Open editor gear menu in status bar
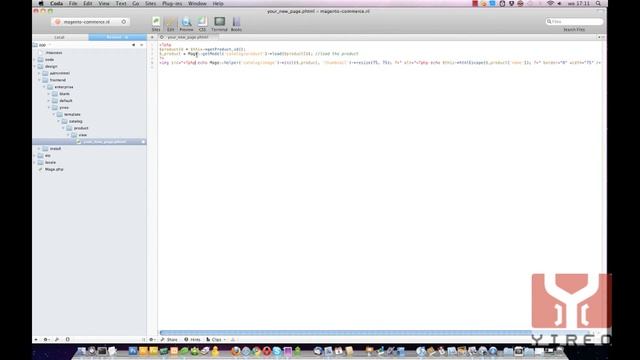The image size is (640, 360). click(x=151, y=340)
